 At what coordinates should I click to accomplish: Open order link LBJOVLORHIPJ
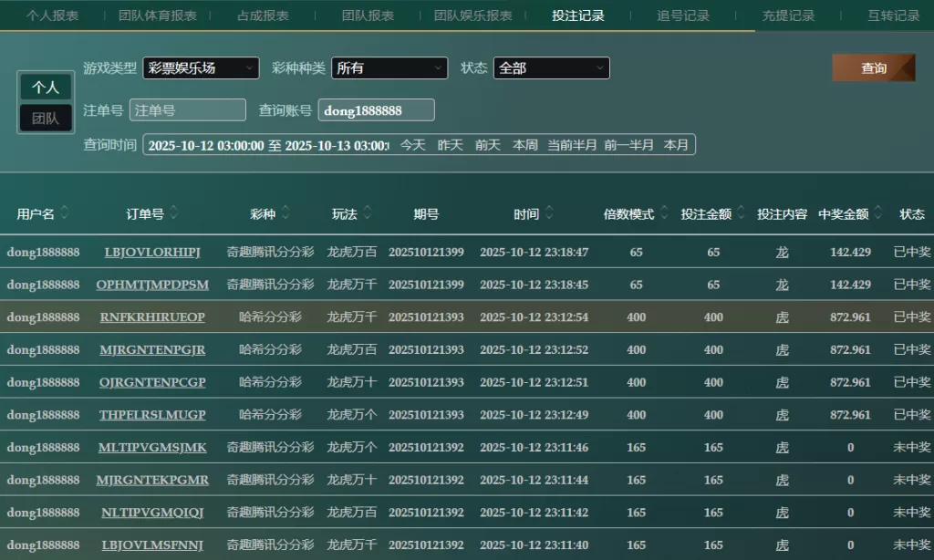(152, 252)
